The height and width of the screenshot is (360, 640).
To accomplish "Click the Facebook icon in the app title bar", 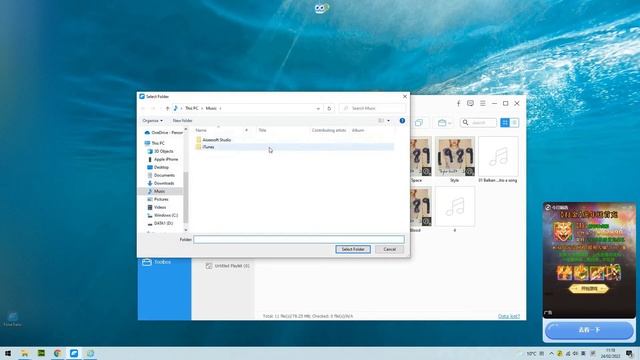I will (x=458, y=104).
